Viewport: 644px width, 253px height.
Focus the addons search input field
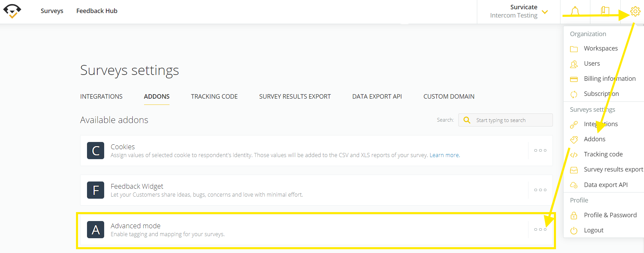(x=505, y=120)
